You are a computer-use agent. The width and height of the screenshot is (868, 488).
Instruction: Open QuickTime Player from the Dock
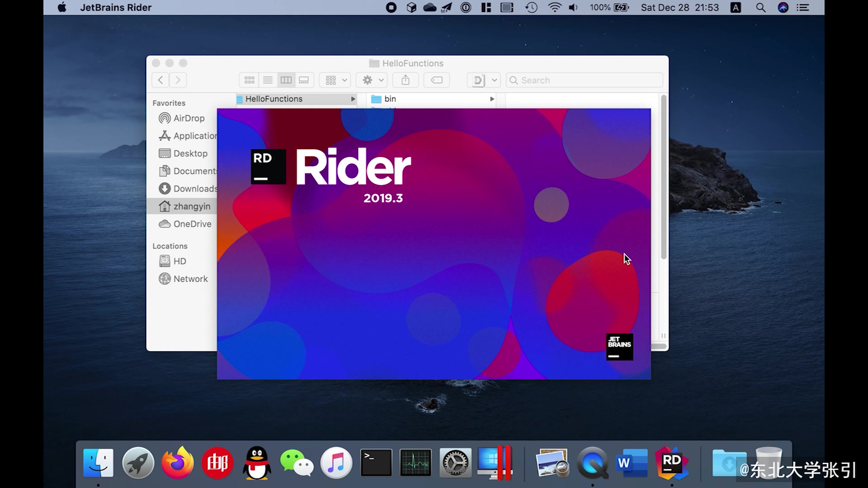[x=593, y=463]
